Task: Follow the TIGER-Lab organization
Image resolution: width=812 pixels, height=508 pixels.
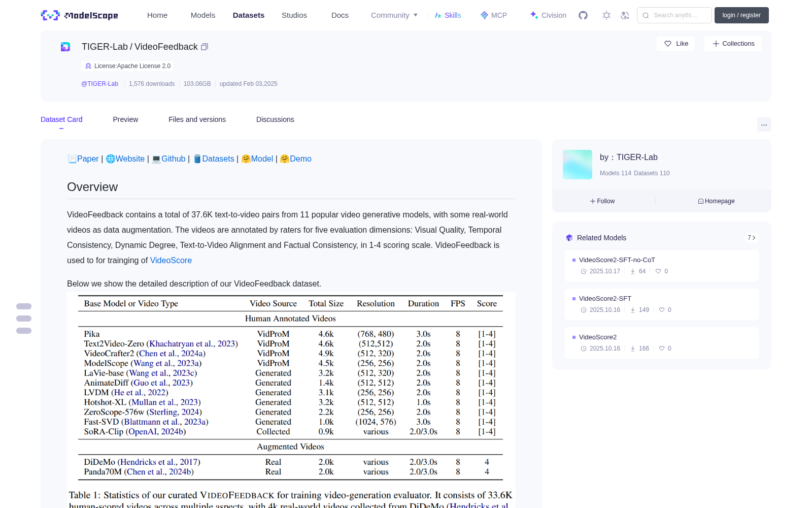Action: point(602,201)
